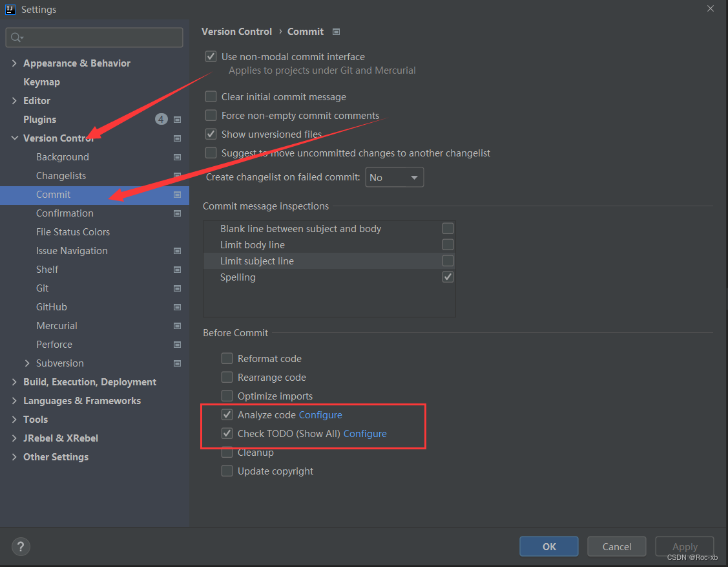Open the Create changelist on failed commit dropdown
The width and height of the screenshot is (728, 567).
click(x=394, y=177)
